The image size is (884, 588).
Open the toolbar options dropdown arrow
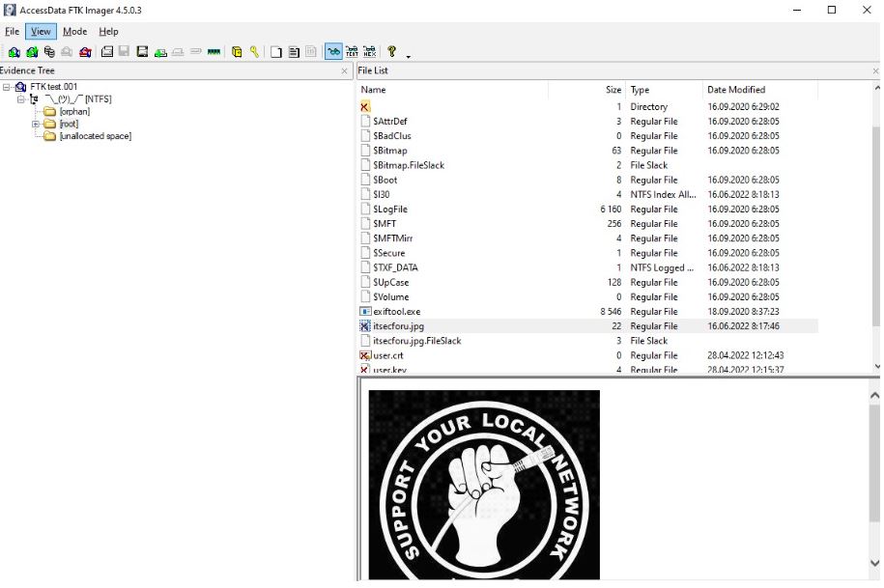[408, 56]
